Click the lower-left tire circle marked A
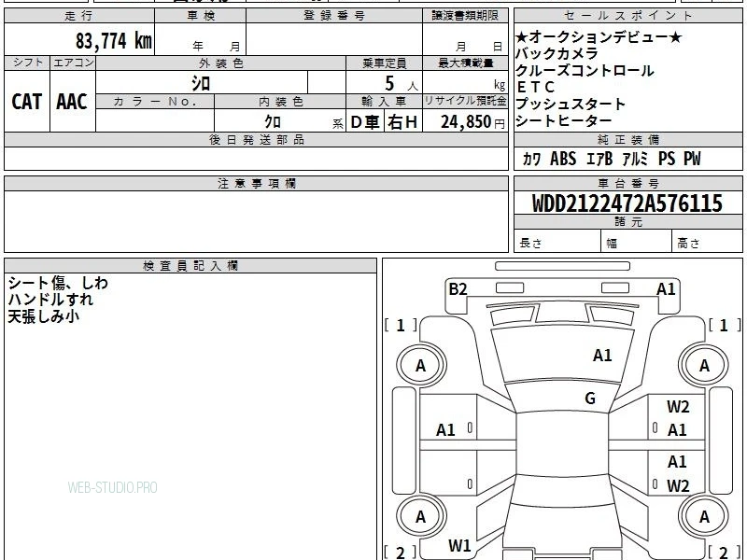This screenshot has height=560, width=747. tap(420, 516)
